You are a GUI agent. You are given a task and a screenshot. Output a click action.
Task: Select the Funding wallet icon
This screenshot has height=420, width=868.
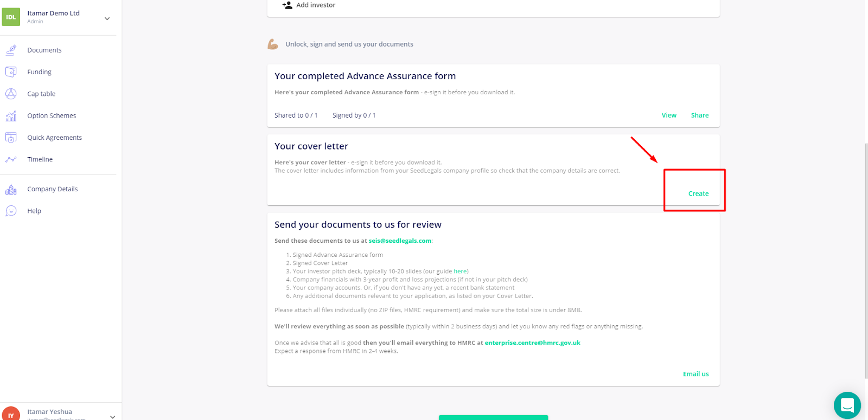tap(11, 72)
